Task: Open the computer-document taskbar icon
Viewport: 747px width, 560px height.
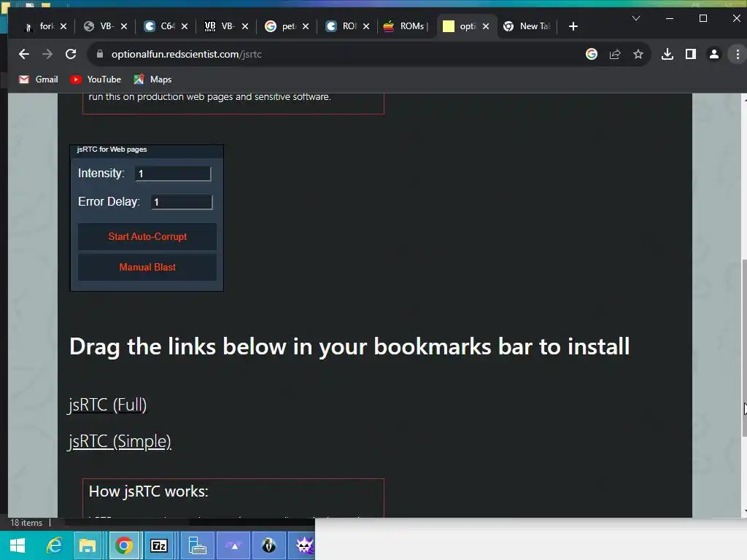Action: (197, 545)
